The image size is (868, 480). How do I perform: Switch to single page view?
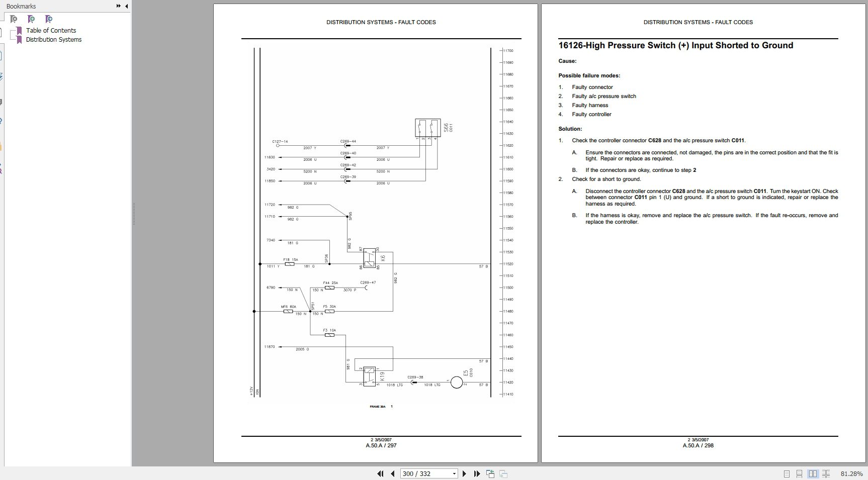[787, 473]
